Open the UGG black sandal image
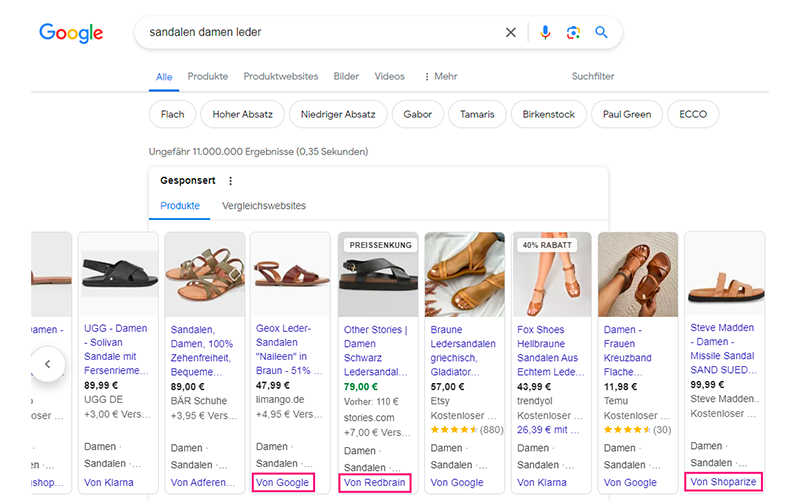800x500 pixels. coord(118,274)
